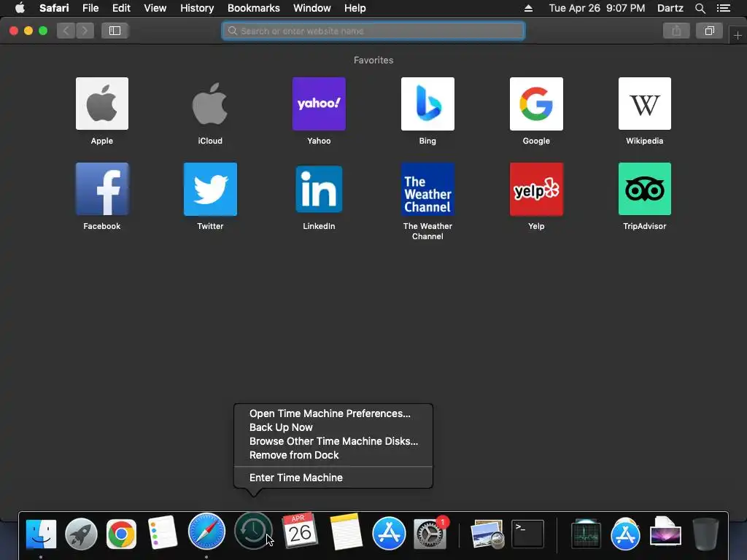The width and height of the screenshot is (747, 560).
Task: Open the Edit menu
Action: click(x=121, y=8)
